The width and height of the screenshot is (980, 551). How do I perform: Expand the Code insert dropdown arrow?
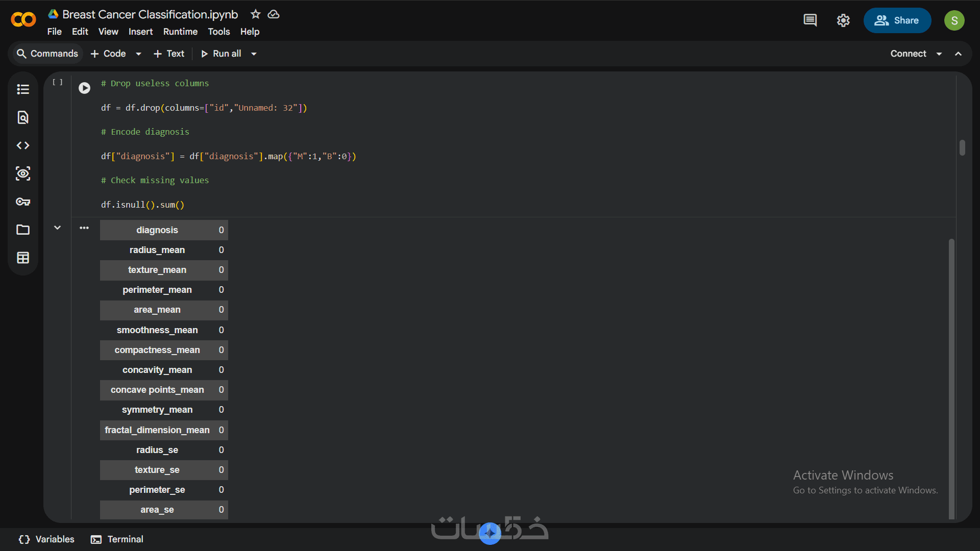[x=138, y=54]
